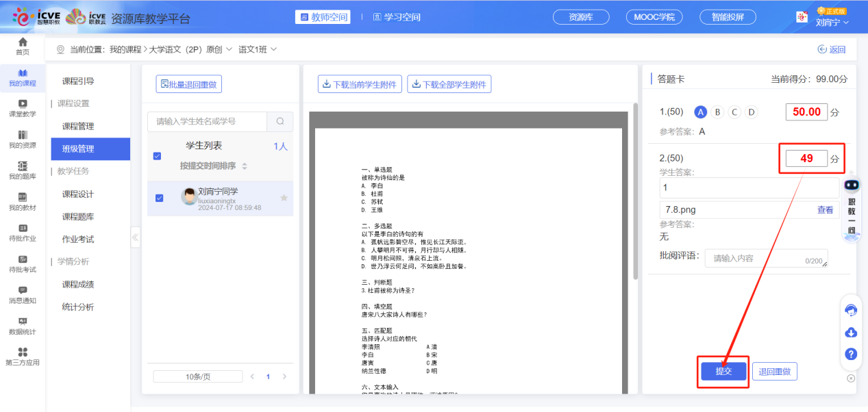Star the student 刘肖宁同学

(284, 198)
